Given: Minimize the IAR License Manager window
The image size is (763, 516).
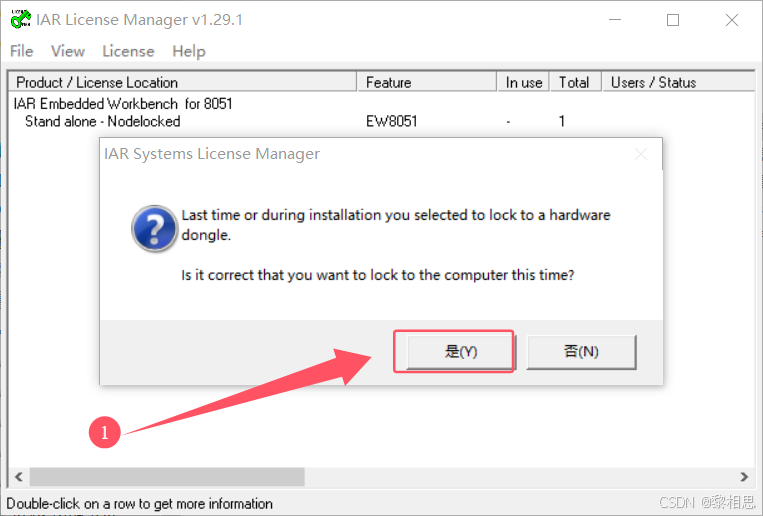Looking at the screenshot, I should [x=615, y=20].
